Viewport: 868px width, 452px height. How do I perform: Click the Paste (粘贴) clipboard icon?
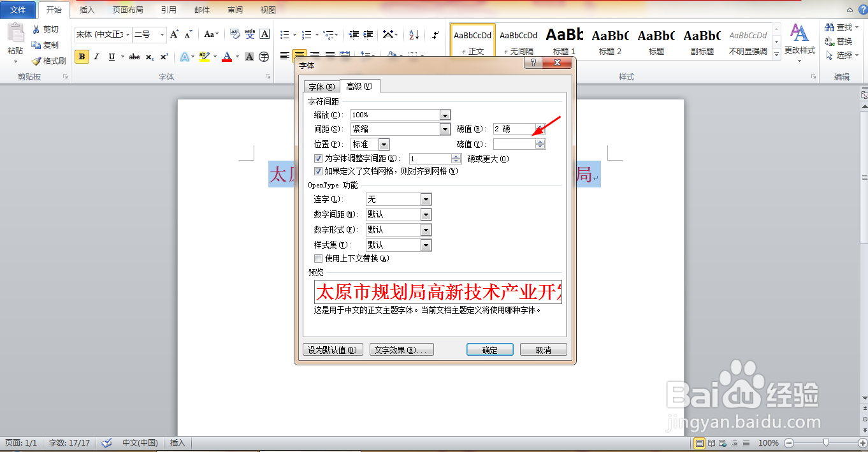click(15, 34)
